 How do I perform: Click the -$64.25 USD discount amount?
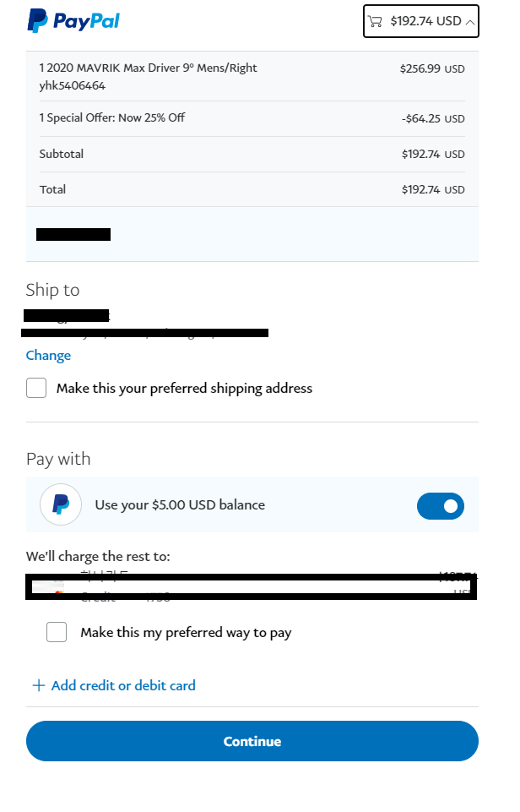(433, 119)
